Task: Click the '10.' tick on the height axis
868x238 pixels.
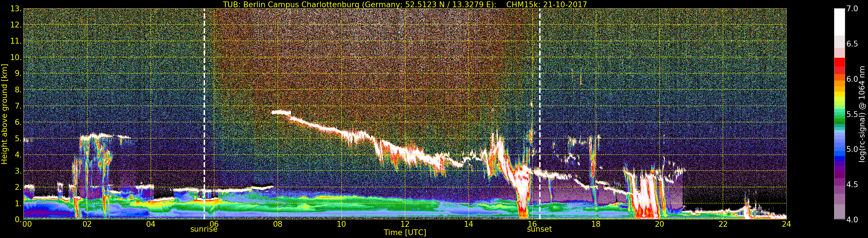Action: 16,57
